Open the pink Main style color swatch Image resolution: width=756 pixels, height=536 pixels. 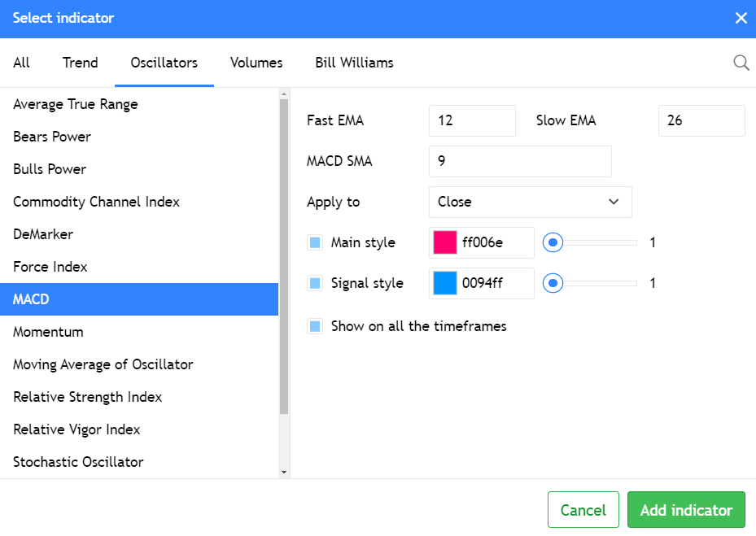[445, 242]
